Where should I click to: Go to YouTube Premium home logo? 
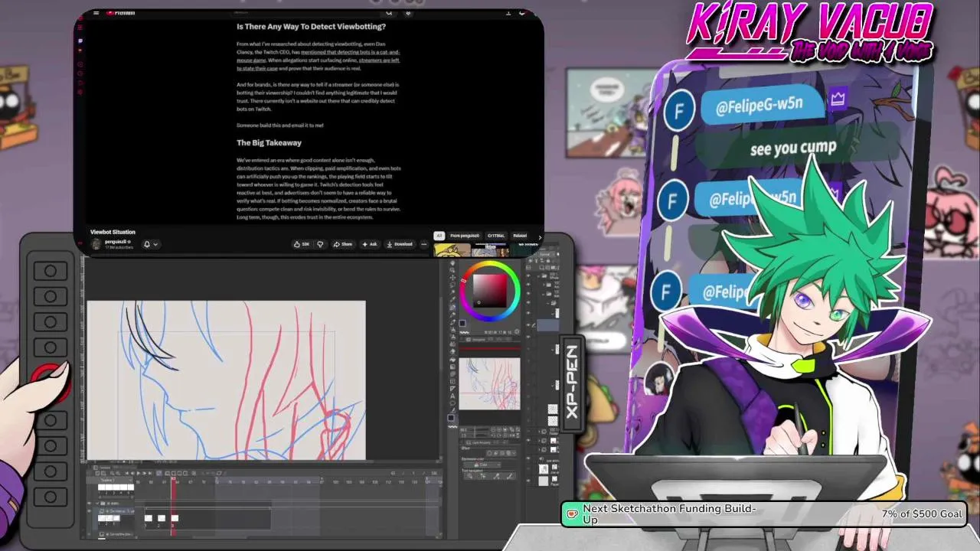(x=121, y=13)
